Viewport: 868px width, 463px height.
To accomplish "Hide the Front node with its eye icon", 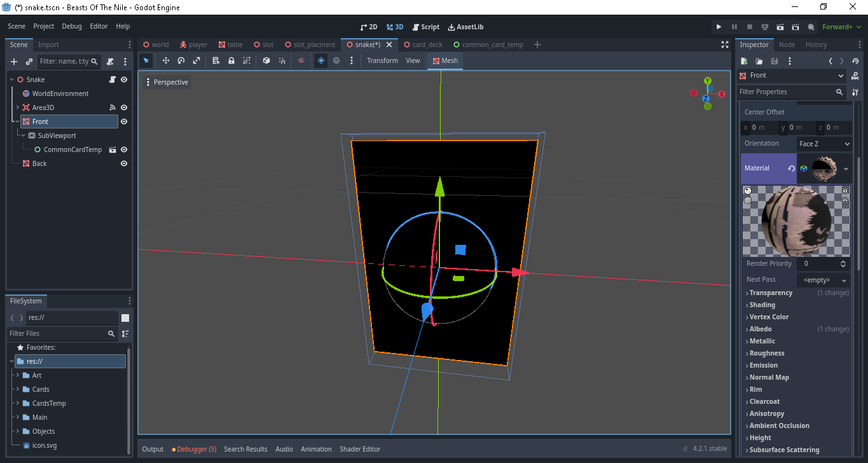I will (x=124, y=121).
